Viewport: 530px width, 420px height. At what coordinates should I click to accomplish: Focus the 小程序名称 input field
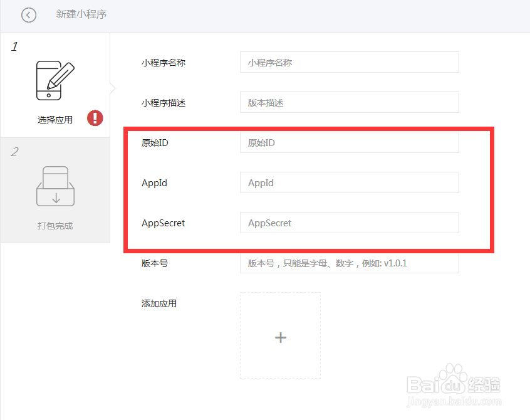tap(350, 62)
